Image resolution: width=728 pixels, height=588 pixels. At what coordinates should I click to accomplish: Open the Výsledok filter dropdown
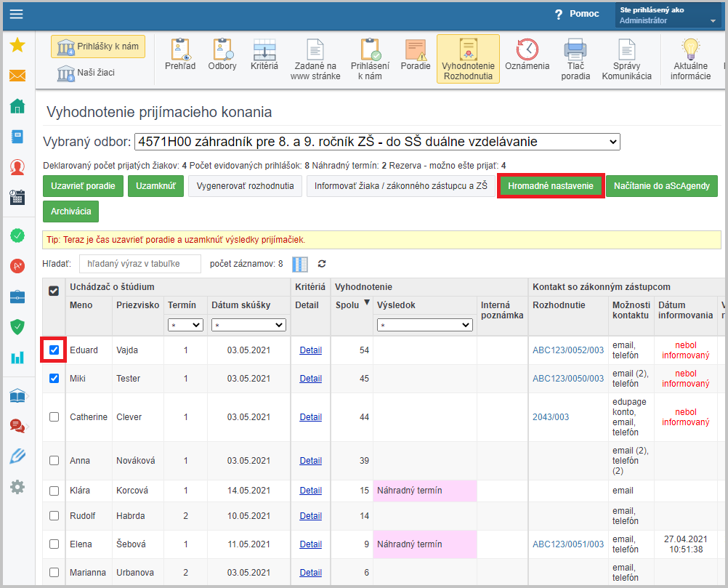[x=424, y=325]
